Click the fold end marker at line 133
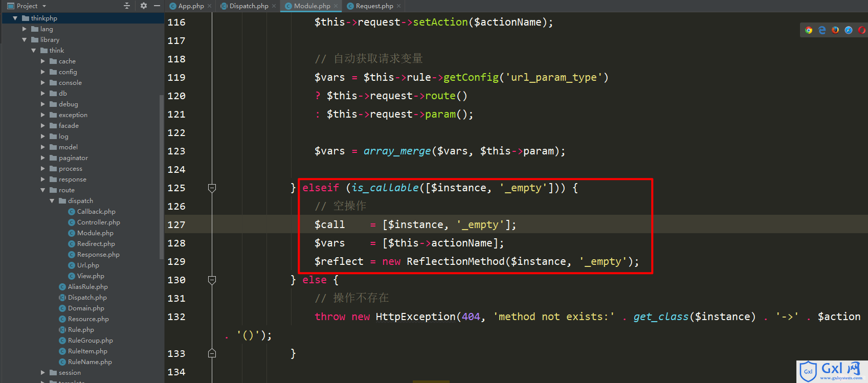The height and width of the screenshot is (383, 868). pyautogui.click(x=212, y=353)
